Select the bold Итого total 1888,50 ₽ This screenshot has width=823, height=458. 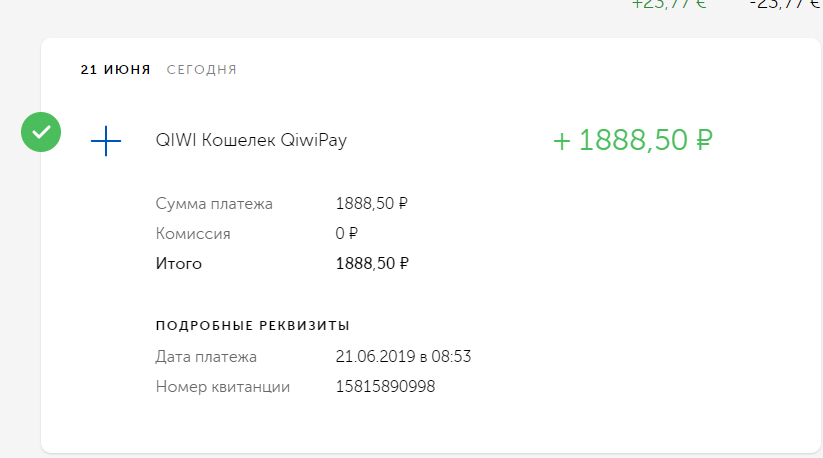pos(372,264)
